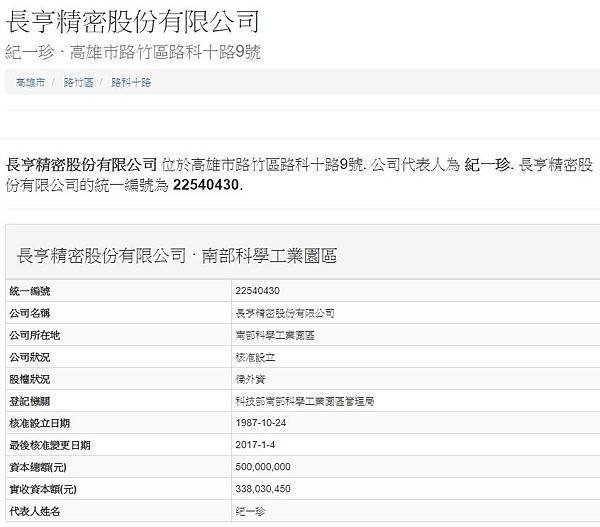Select the 核准設立日期 row label
Viewport: 600px width, 527px height.
point(40,423)
